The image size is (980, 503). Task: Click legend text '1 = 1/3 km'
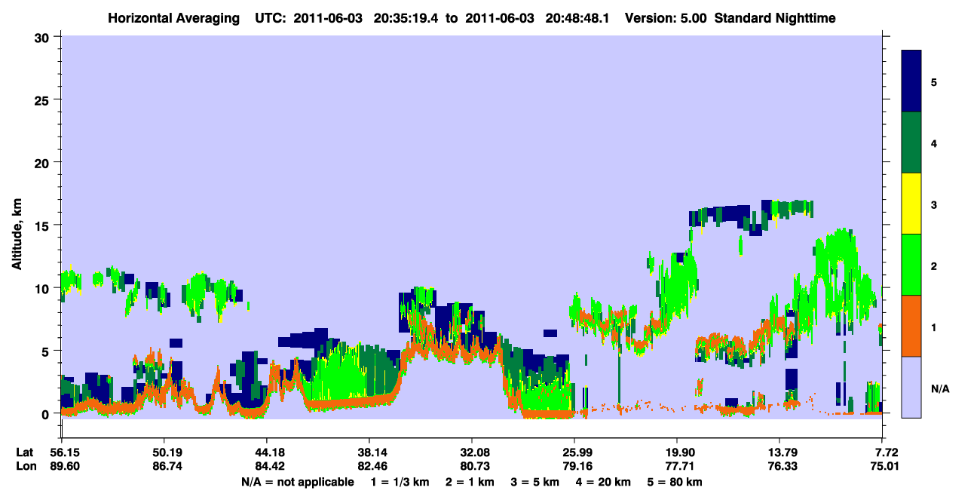[x=399, y=482]
